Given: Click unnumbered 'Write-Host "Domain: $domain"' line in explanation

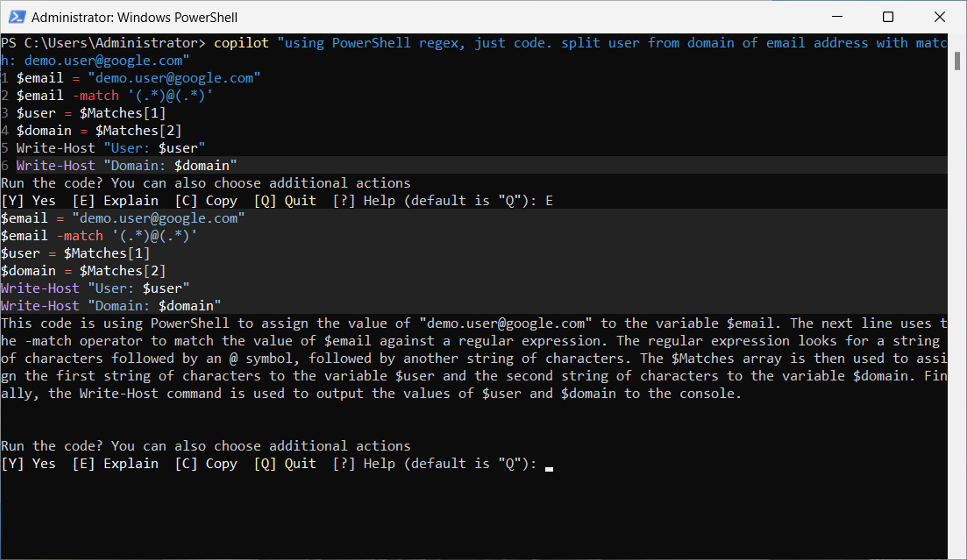Looking at the screenshot, I should [x=111, y=306].
